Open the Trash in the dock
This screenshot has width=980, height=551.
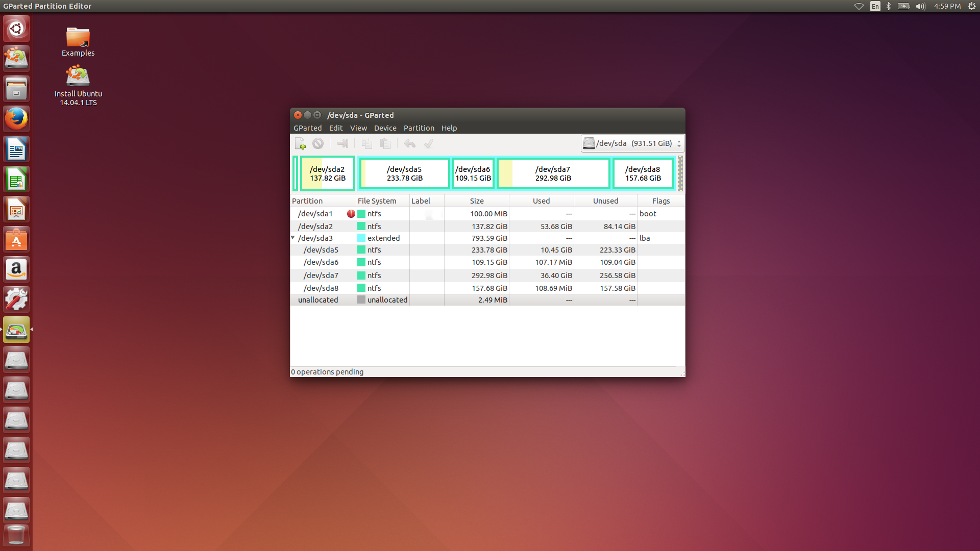16,535
